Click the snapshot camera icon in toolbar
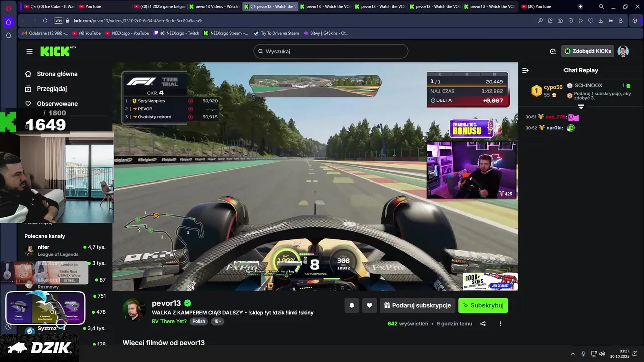 (x=560, y=21)
